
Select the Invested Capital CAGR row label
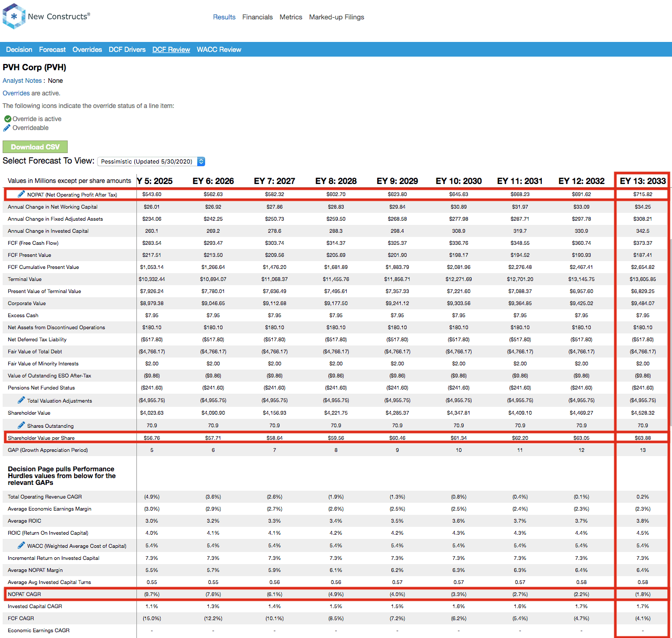pos(35,606)
